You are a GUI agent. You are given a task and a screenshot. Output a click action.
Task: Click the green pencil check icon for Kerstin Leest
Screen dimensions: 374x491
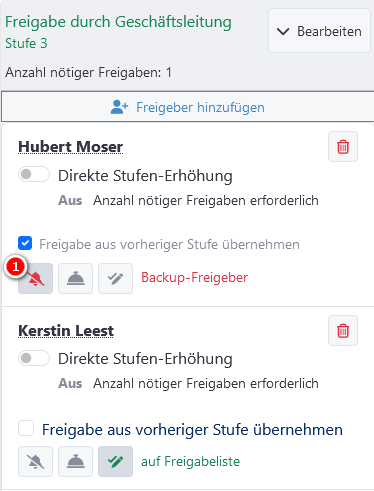(115, 462)
